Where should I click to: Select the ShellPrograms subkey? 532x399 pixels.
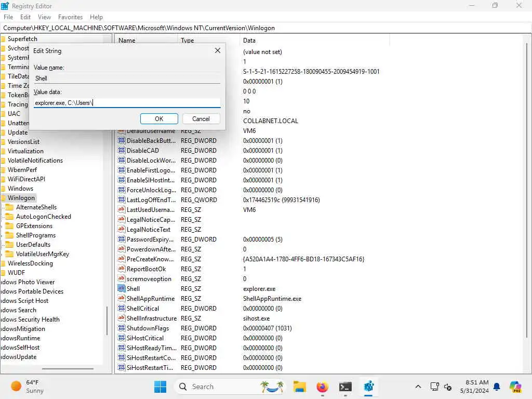click(x=36, y=235)
